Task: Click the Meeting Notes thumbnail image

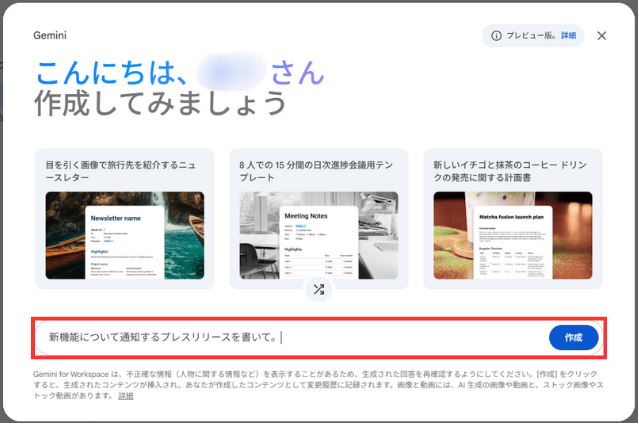Action: 319,236
